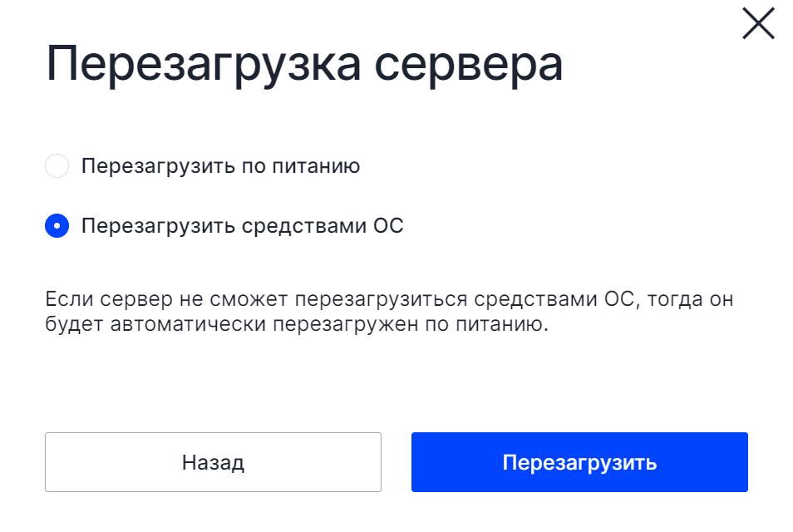Go back using the white outlined button
793x532 pixels.
click(213, 461)
